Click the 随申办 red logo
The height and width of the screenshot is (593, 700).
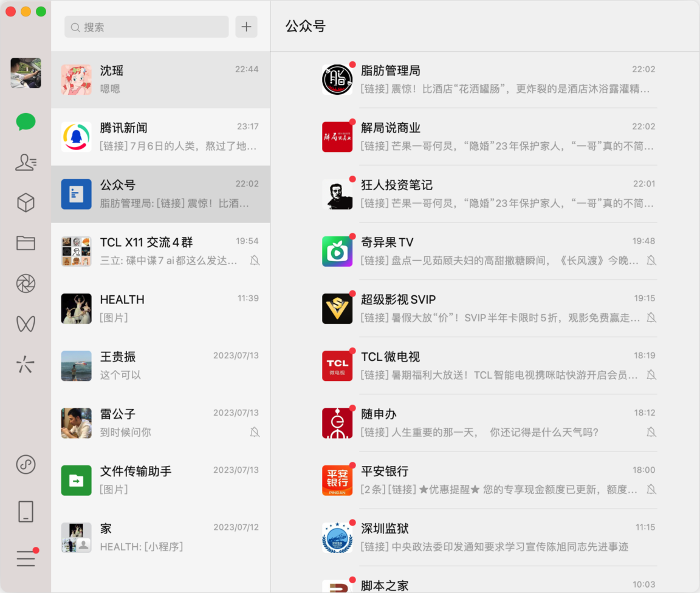tap(337, 423)
